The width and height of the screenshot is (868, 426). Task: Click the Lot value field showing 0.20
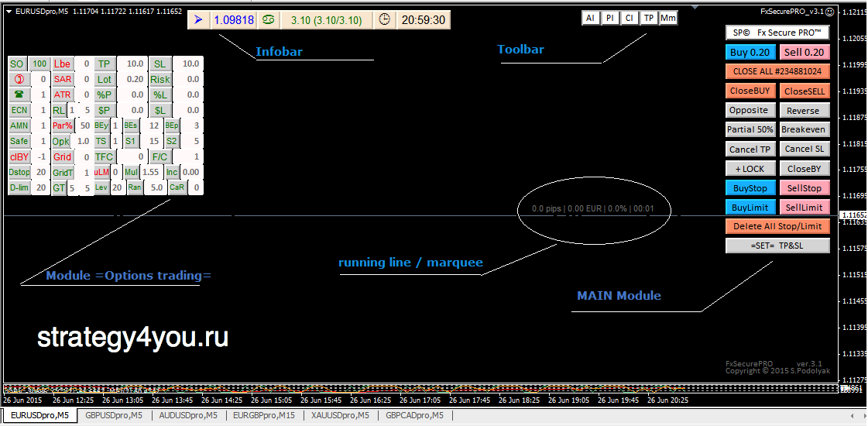pos(135,79)
